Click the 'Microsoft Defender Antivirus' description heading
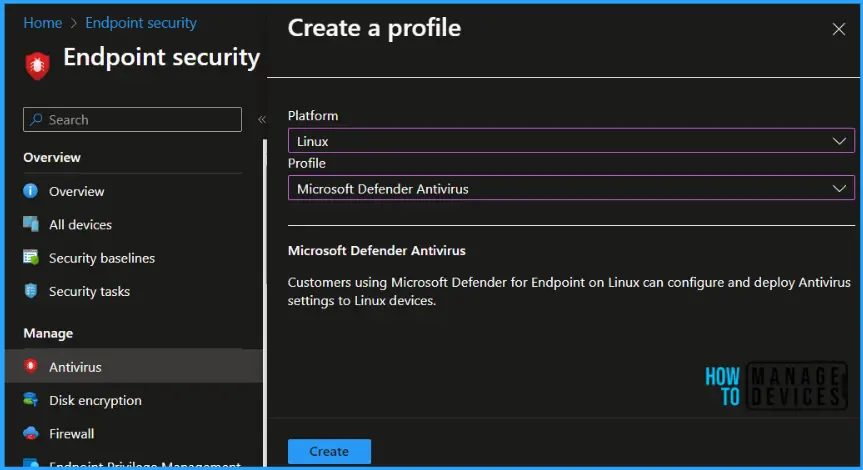This screenshot has height=470, width=863. coord(376,250)
